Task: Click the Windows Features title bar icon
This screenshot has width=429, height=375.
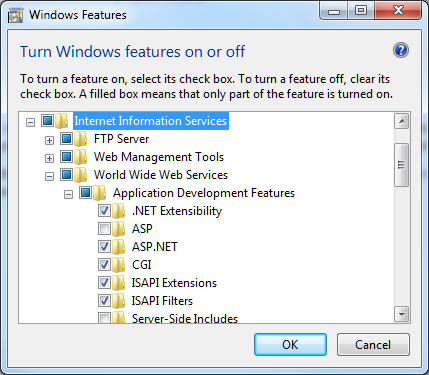Action: point(15,15)
